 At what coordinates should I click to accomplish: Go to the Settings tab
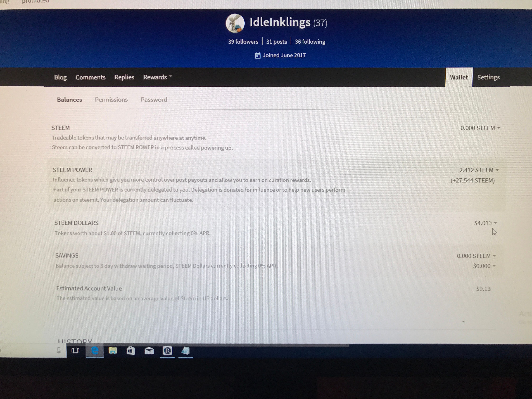point(488,77)
